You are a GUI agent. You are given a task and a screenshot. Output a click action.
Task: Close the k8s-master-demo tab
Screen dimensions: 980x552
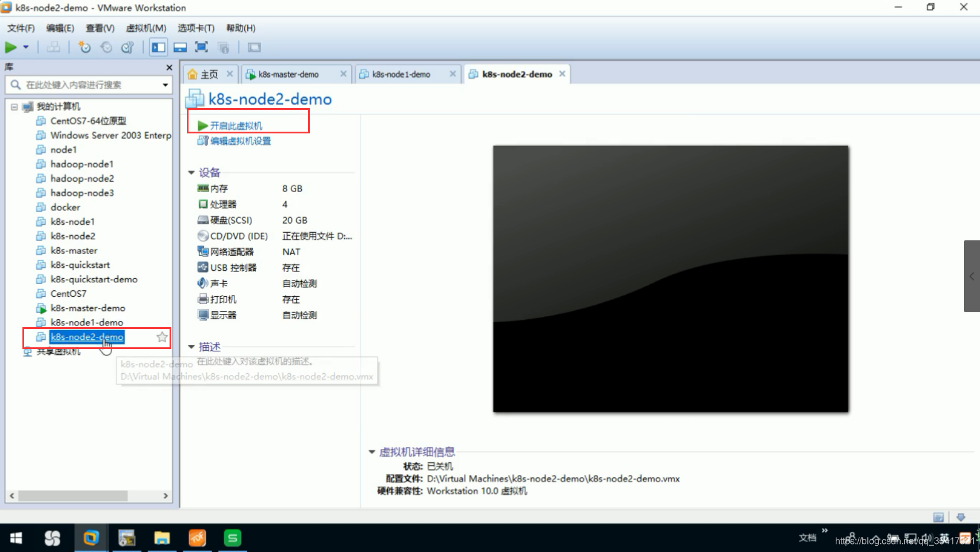[x=343, y=74]
